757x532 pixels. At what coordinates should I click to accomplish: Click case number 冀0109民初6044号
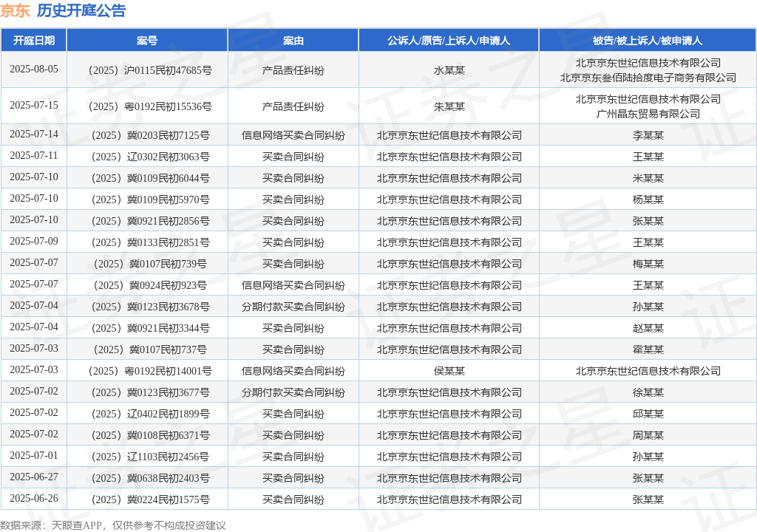pos(151,179)
